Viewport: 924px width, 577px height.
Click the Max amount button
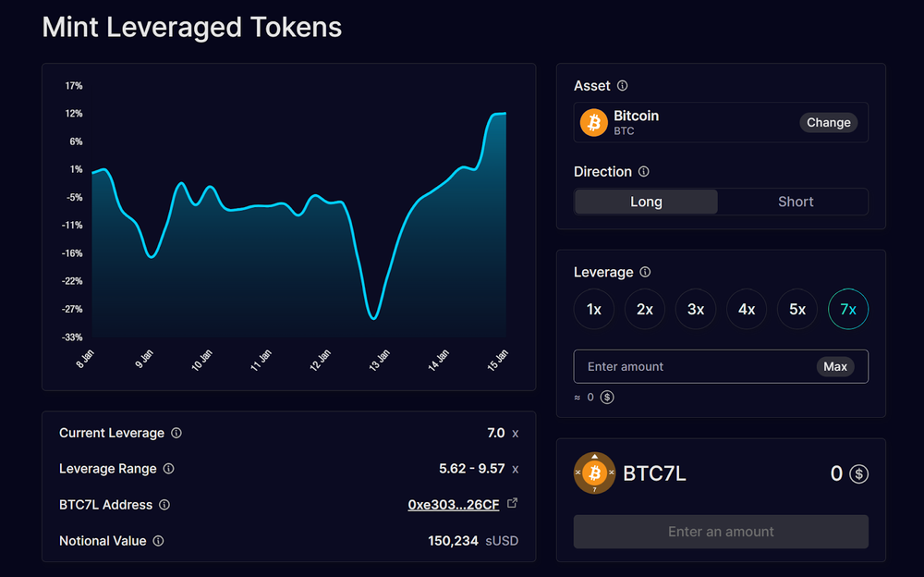[834, 366]
